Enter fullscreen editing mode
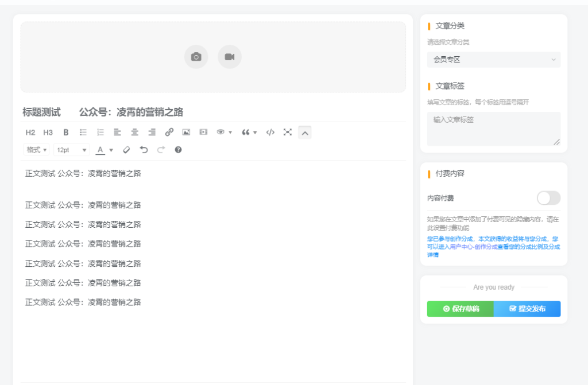 287,132
